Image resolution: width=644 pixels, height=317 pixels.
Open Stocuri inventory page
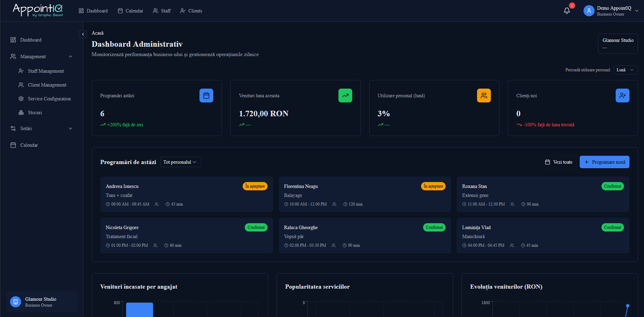click(45, 112)
